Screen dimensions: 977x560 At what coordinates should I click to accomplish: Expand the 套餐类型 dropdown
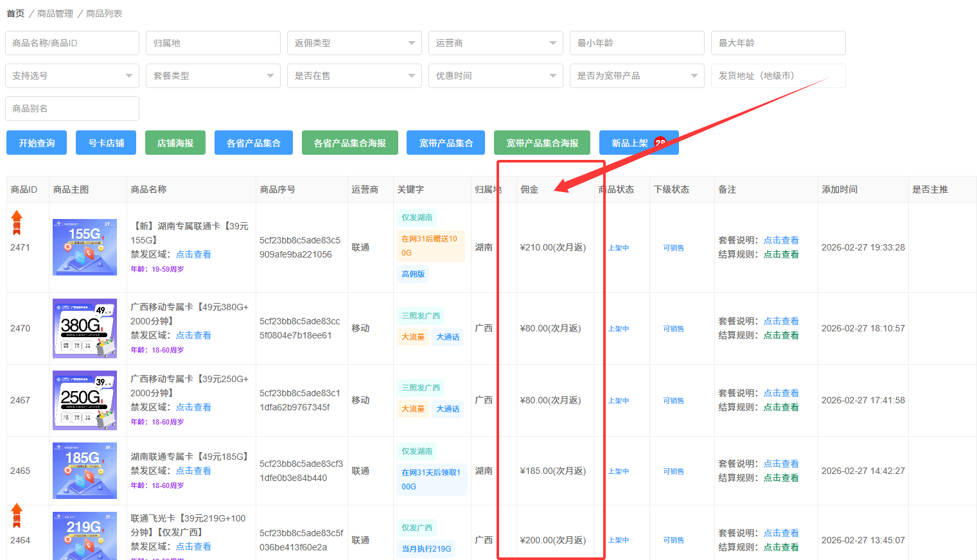click(213, 76)
